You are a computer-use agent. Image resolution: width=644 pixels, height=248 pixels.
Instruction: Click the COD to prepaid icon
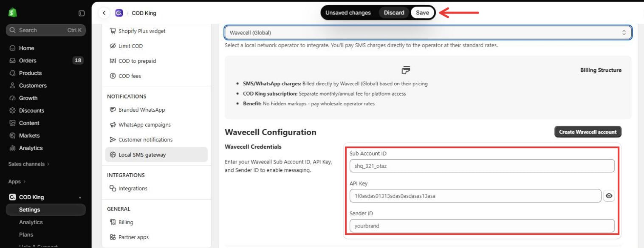[x=113, y=61]
